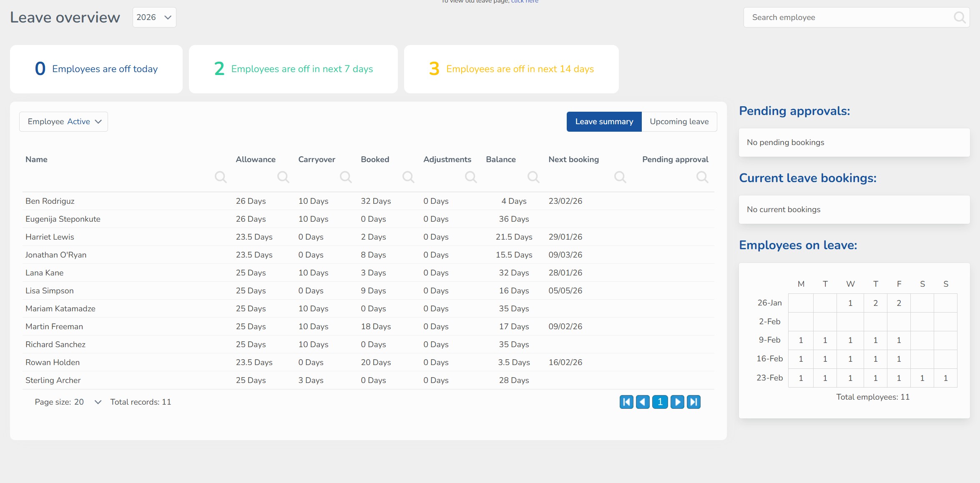Sort by the Balance column header
Screen dimensions: 980x483
(501, 160)
